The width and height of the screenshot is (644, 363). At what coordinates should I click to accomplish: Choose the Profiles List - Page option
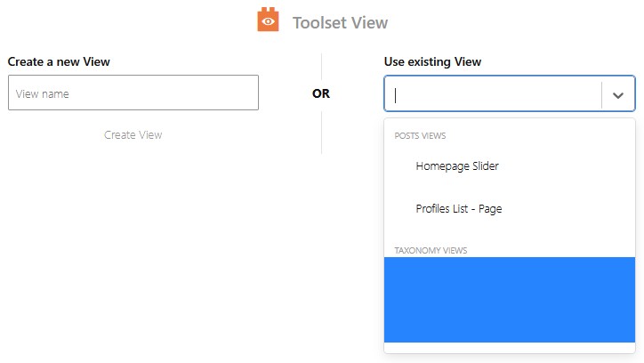tap(459, 209)
